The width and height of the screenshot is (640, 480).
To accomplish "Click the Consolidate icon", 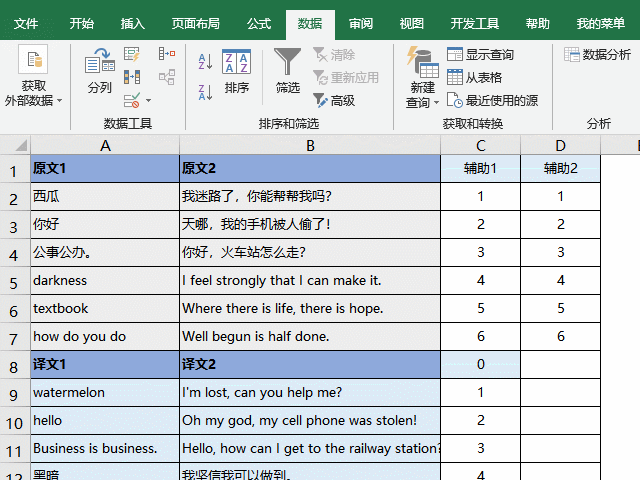I will [167, 53].
